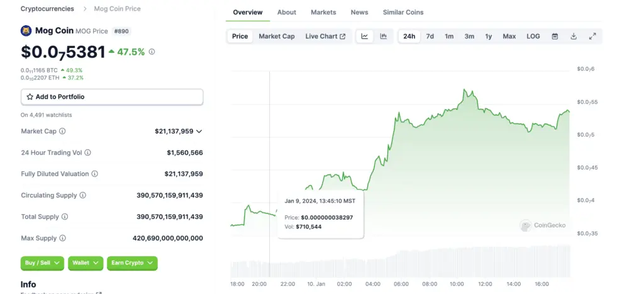Click the price line peak near 10:00
This screenshot has height=294, width=644.
click(x=465, y=89)
